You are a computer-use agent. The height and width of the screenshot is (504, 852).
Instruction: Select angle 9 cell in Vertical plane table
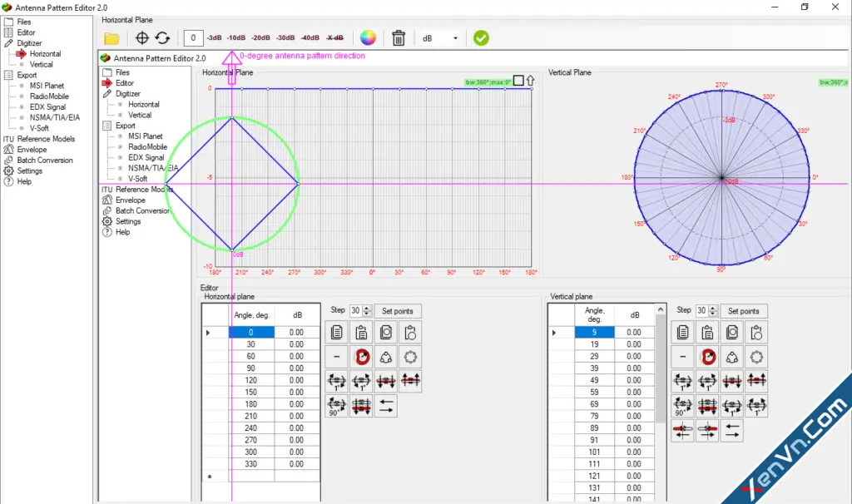pyautogui.click(x=594, y=333)
